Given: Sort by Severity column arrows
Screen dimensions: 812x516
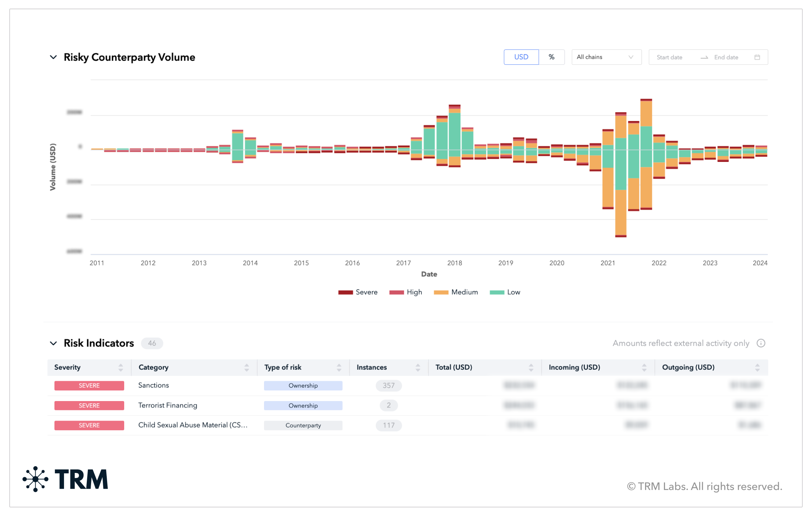Looking at the screenshot, I should coord(121,367).
